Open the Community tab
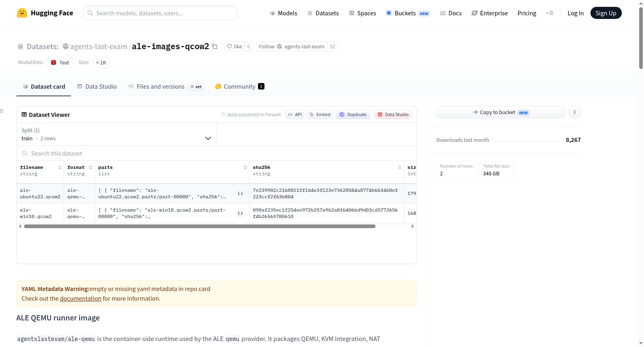 [x=239, y=87]
